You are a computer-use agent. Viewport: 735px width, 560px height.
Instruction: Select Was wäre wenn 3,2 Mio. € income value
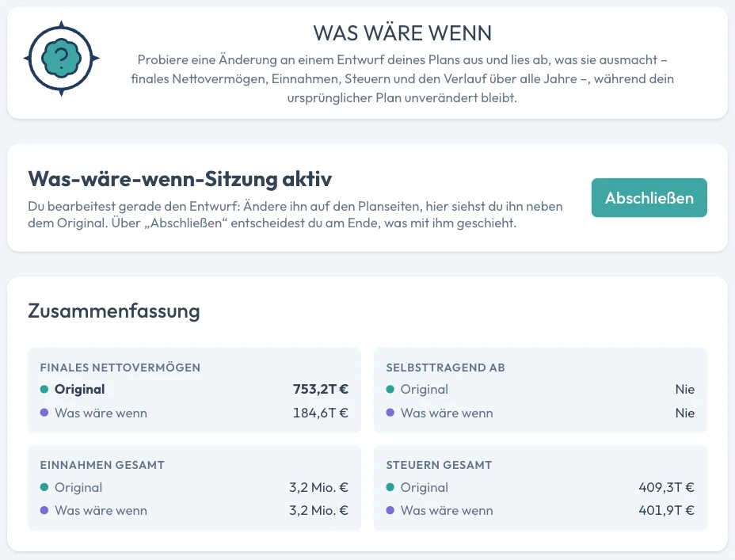318,510
